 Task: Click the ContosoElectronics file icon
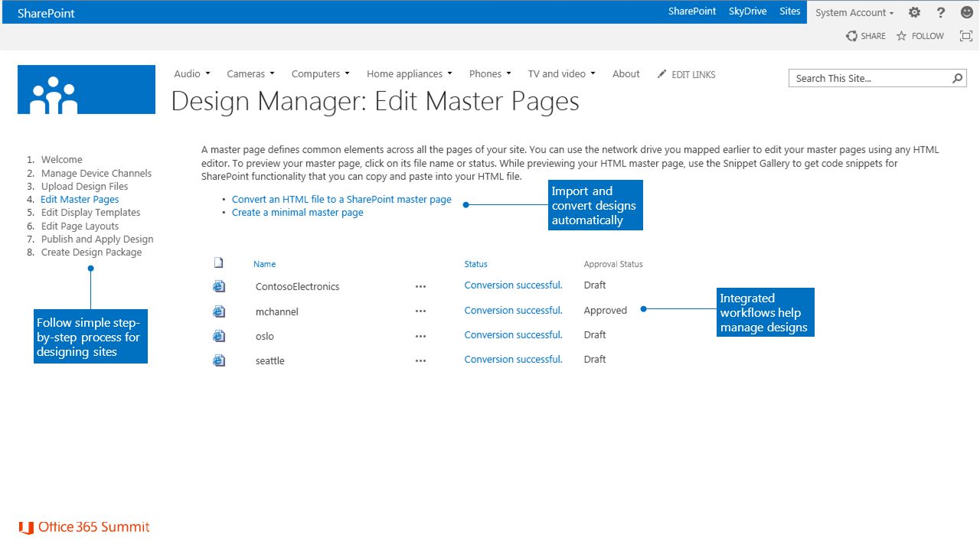point(219,286)
